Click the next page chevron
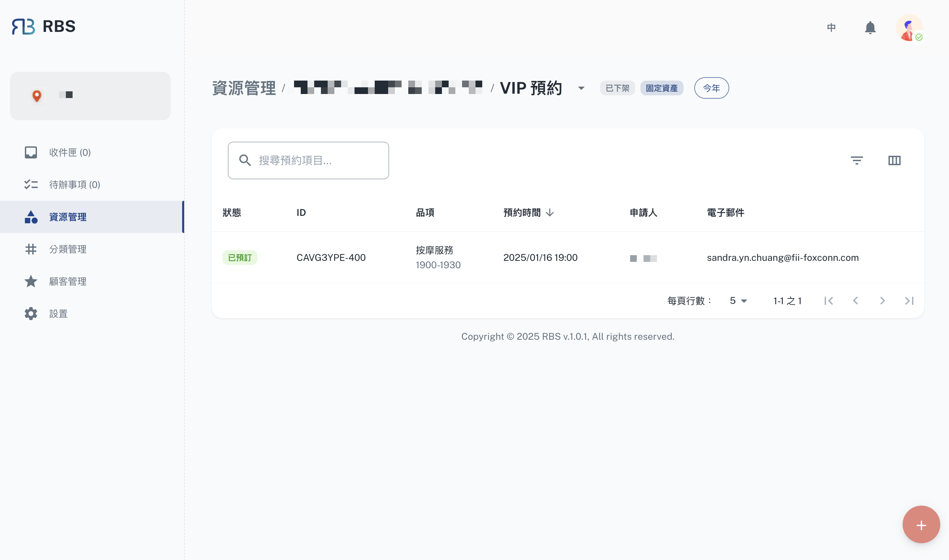Viewport: 949px width, 560px height. [882, 301]
